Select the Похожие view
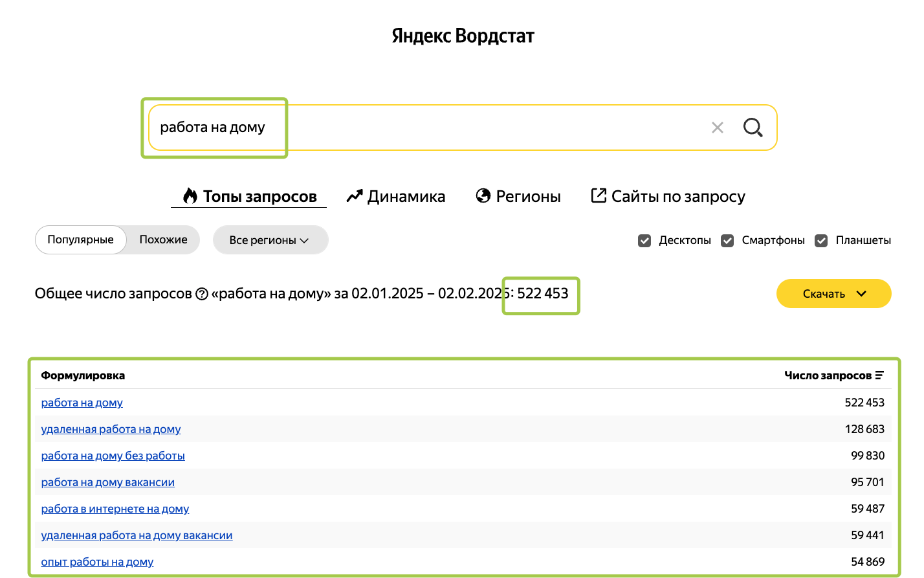 point(162,239)
